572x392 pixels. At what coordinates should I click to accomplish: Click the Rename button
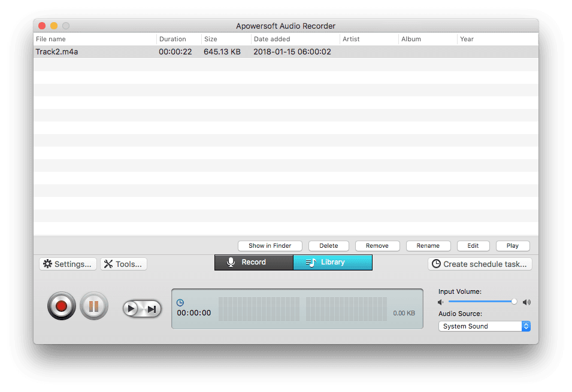click(x=428, y=245)
